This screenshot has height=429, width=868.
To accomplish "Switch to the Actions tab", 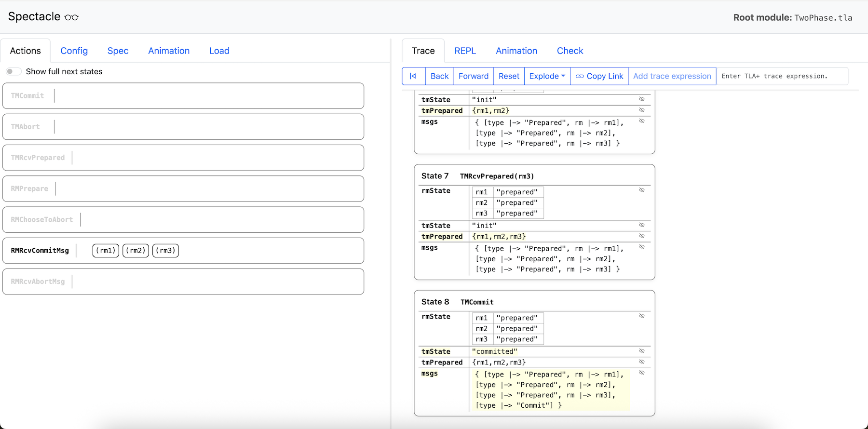I will [x=25, y=51].
